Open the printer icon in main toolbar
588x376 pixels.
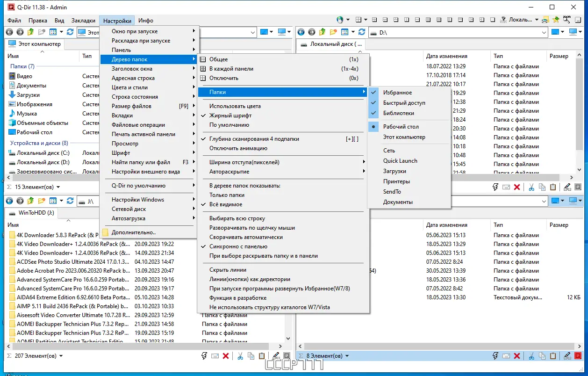[x=545, y=20]
